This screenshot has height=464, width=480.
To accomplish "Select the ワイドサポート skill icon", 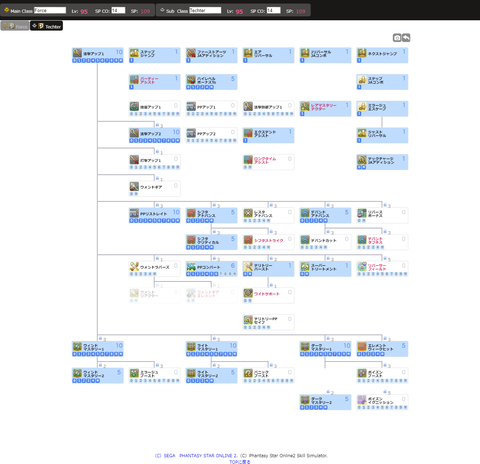I will click(x=248, y=293).
